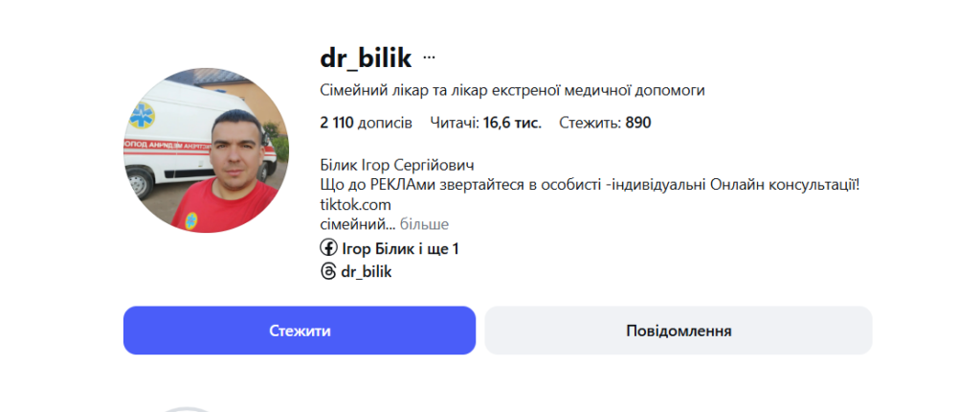This screenshot has height=412, width=980.
Task: Open the dr_bilik Threads profile link
Action: tap(367, 272)
